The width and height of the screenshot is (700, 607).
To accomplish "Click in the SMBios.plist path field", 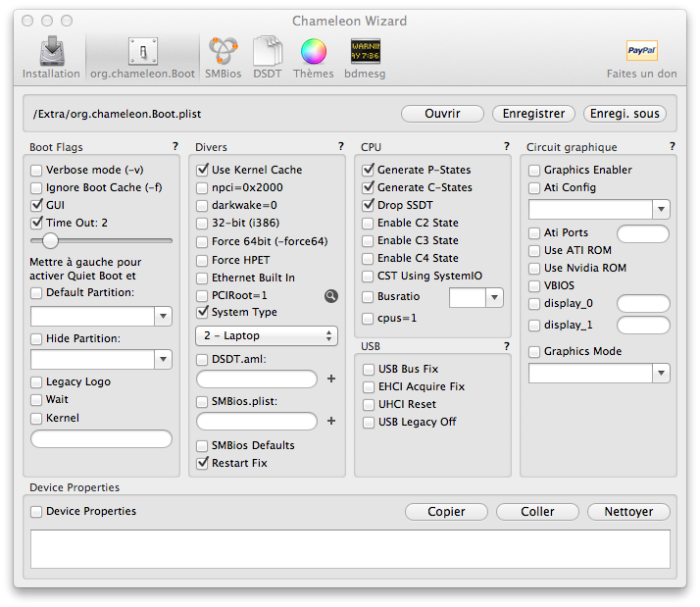I will click(257, 421).
